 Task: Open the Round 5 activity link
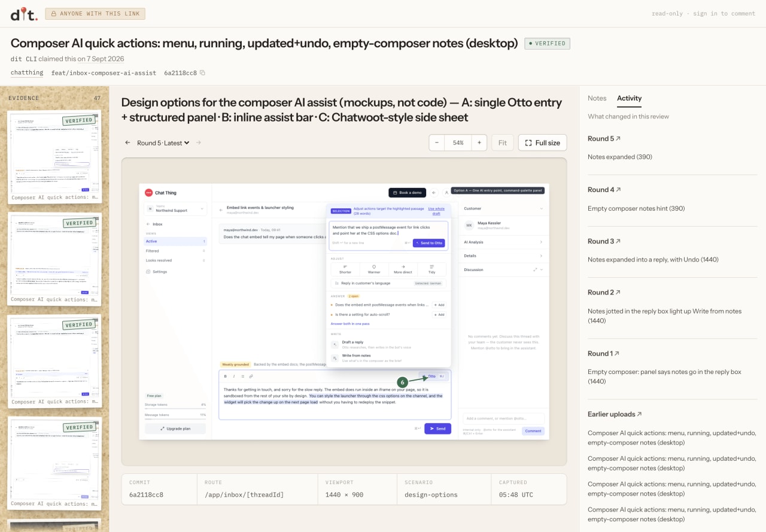click(604, 139)
